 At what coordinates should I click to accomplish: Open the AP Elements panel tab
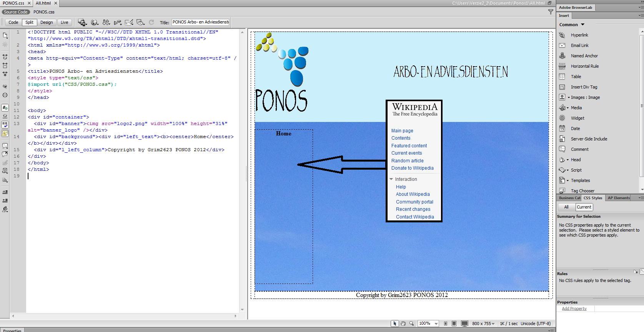(x=619, y=198)
